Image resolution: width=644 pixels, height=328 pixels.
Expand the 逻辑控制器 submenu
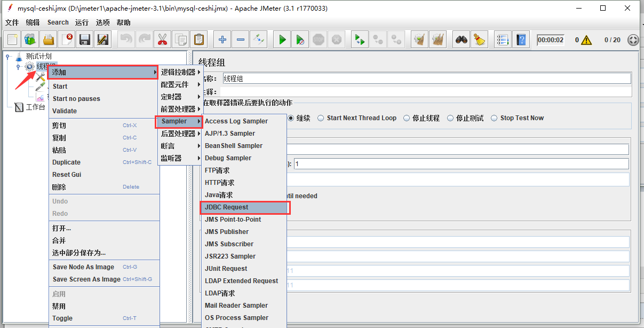coord(180,72)
